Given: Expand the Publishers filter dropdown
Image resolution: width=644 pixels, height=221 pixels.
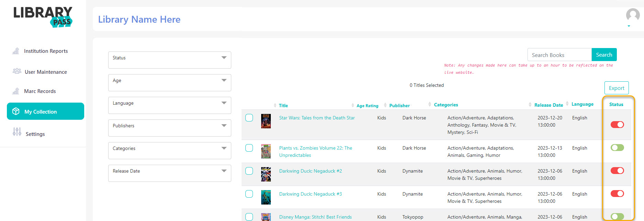Looking at the screenshot, I should 170,128.
